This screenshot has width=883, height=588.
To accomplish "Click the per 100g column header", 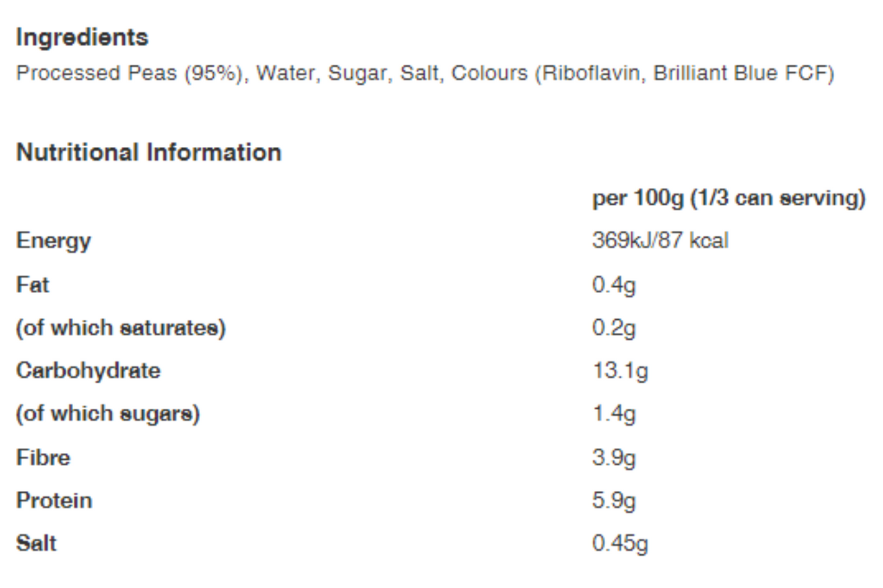I will coord(728,199).
